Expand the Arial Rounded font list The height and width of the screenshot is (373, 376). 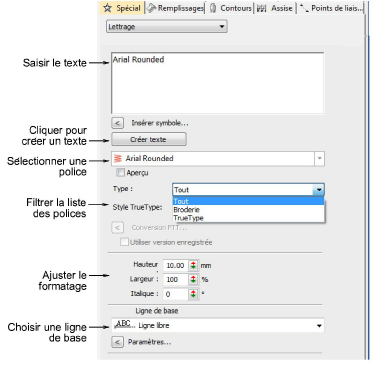pyautogui.click(x=319, y=159)
